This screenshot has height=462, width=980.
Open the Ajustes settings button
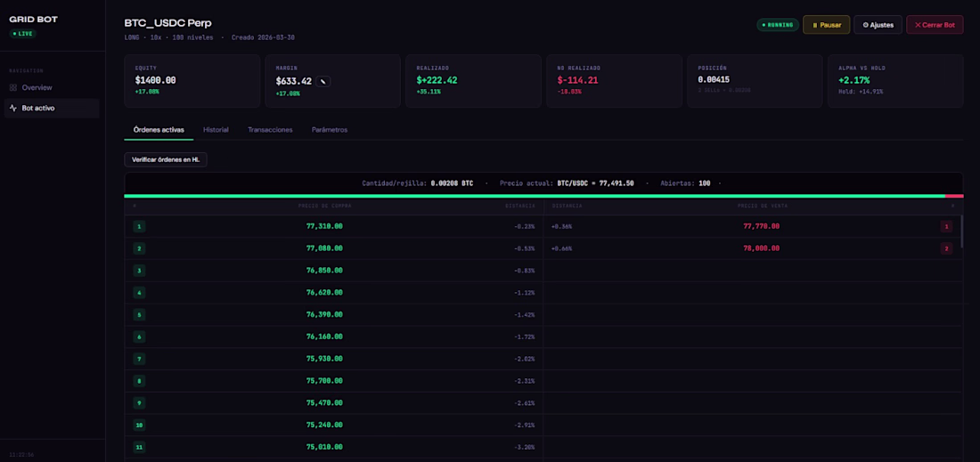coord(878,25)
